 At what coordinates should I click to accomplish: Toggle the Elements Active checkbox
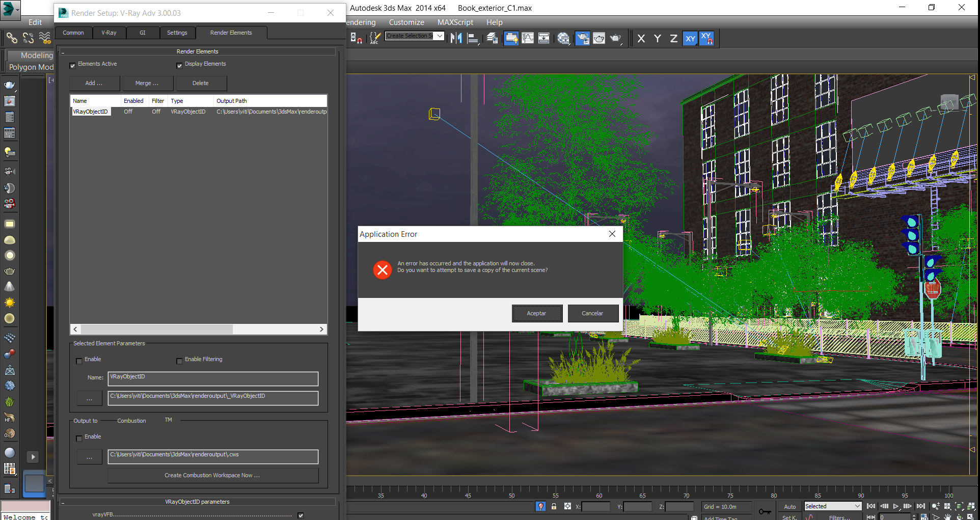point(73,65)
